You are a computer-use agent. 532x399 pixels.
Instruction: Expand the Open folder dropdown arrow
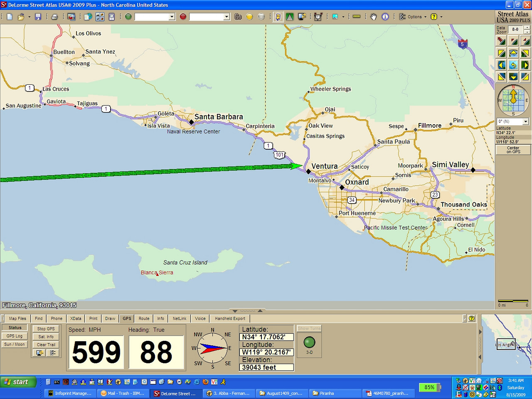click(29, 17)
